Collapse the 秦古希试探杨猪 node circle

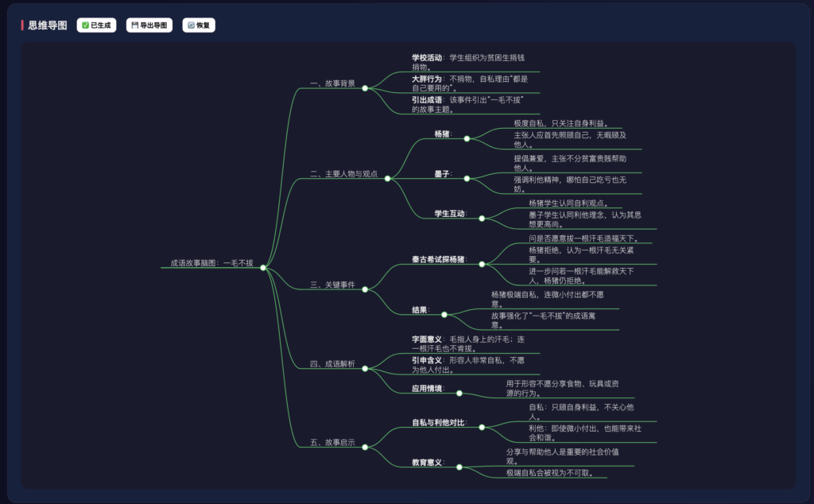point(482,264)
